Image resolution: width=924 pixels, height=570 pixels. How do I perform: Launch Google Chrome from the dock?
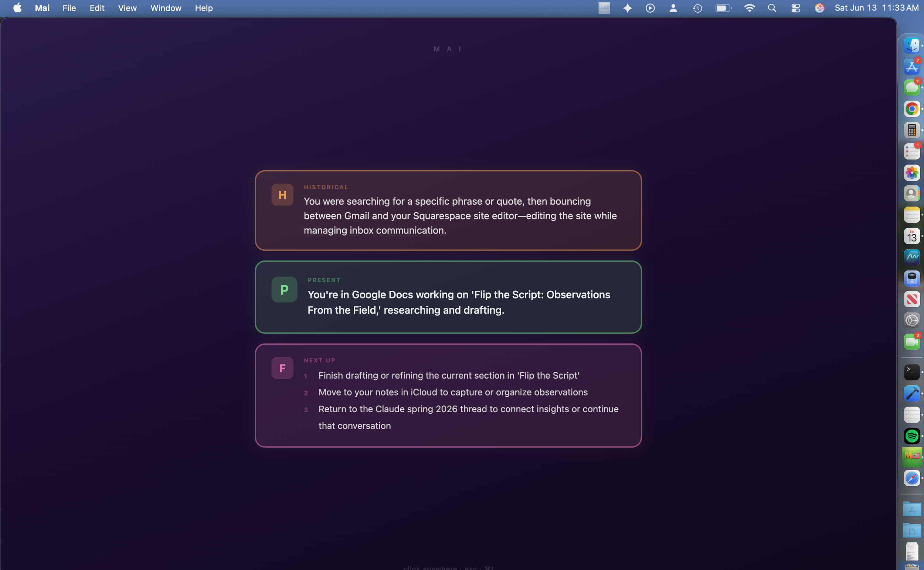pyautogui.click(x=911, y=109)
